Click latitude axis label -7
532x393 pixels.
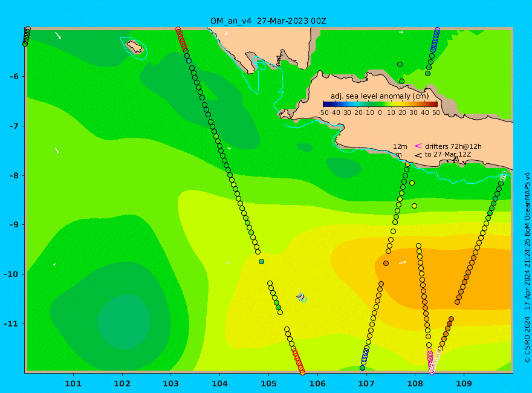[x=15, y=126]
